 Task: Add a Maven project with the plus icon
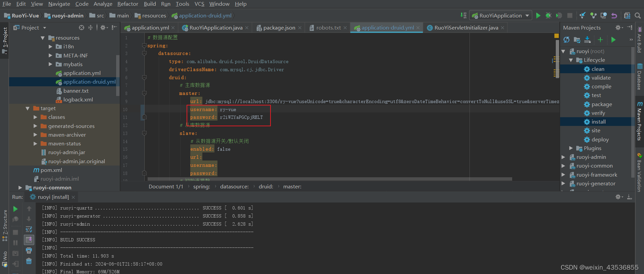pyautogui.click(x=600, y=40)
